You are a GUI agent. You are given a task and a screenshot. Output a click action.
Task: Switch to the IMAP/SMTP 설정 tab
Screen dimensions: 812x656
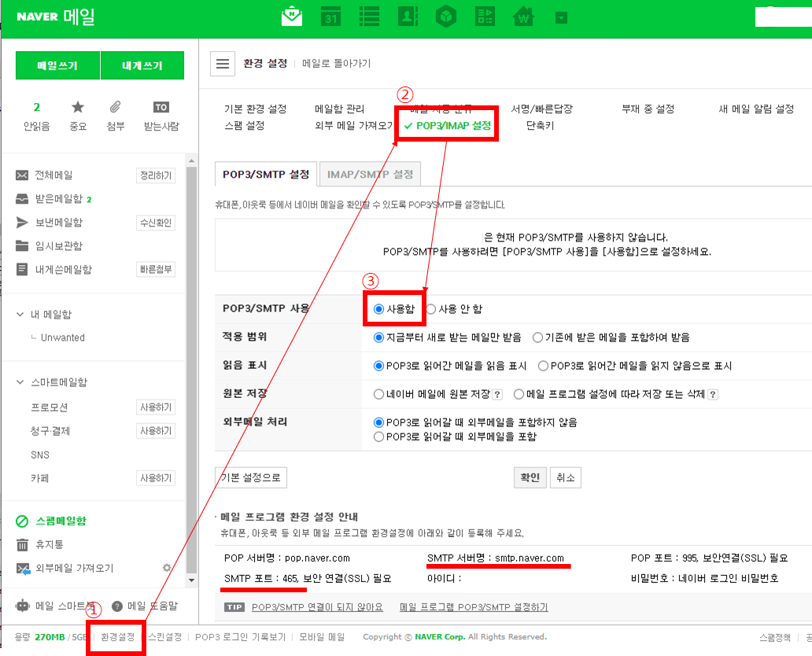[x=370, y=175]
